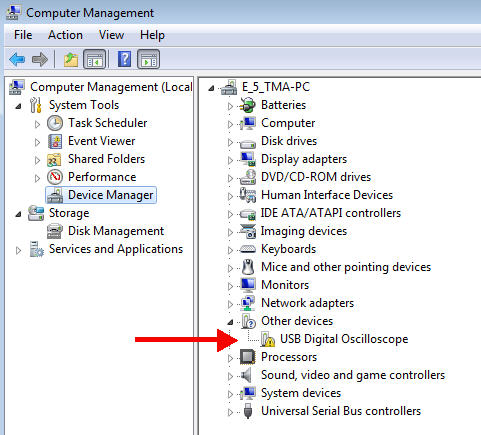Image resolution: width=481 pixels, height=435 pixels.
Task: Select Disk Management in the tree
Action: point(116,231)
